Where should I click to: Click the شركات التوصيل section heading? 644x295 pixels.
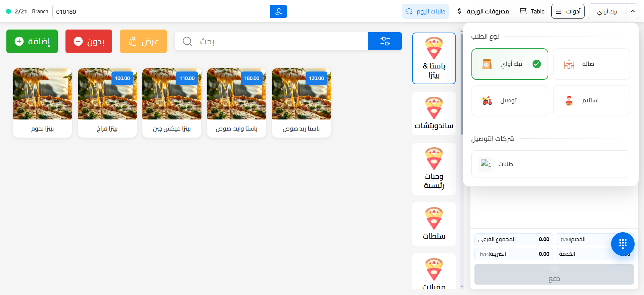[x=493, y=139]
